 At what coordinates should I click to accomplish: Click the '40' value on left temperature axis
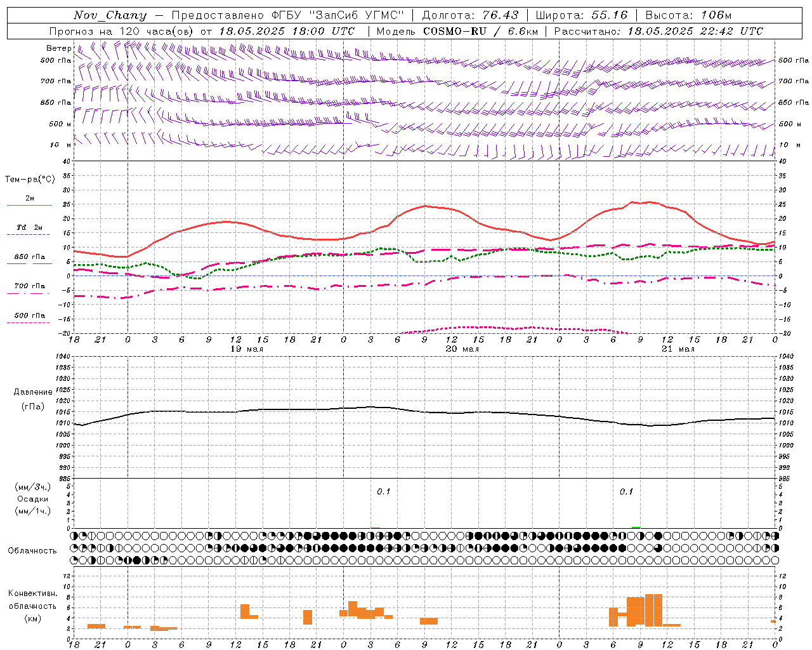tap(66, 161)
